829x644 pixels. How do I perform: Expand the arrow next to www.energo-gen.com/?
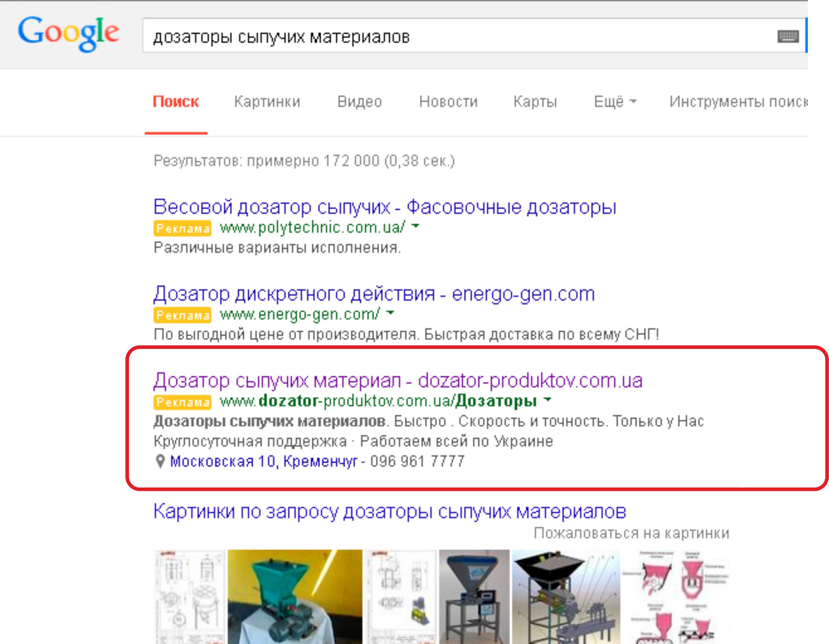click(390, 313)
